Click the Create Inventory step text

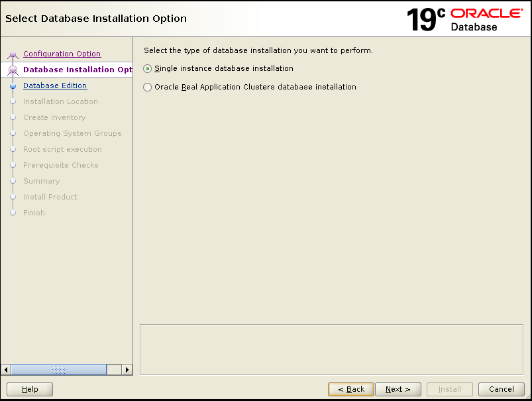(54, 117)
